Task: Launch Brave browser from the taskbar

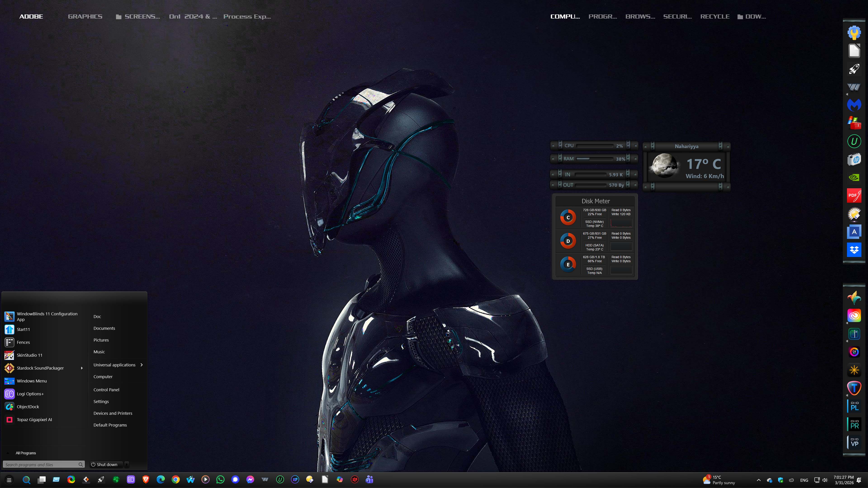Action: [x=146, y=480]
